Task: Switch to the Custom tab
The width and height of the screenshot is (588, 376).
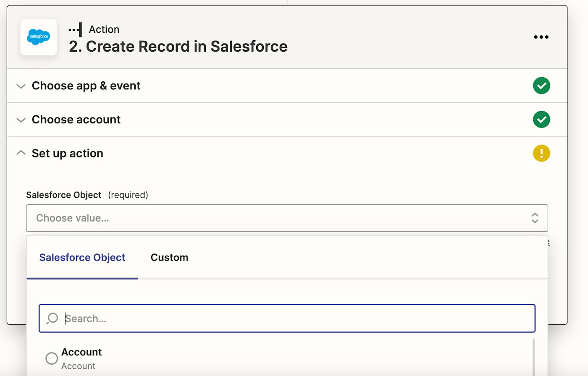Action: point(169,257)
